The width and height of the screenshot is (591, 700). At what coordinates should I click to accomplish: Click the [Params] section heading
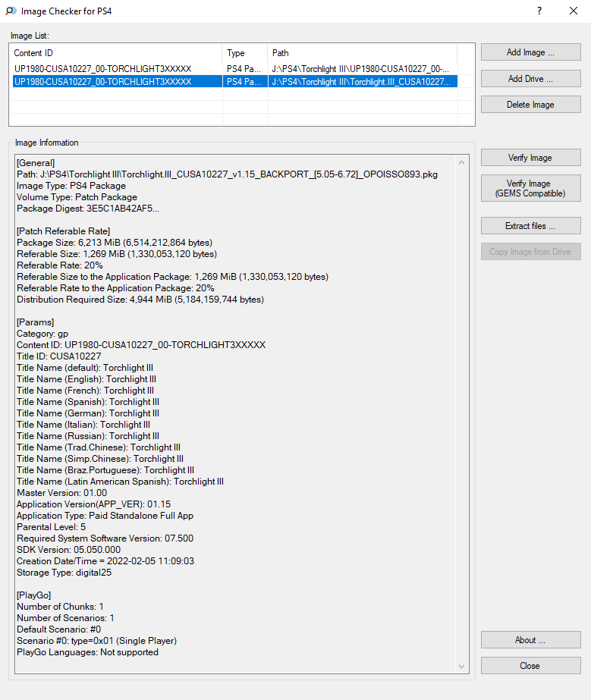tap(36, 322)
